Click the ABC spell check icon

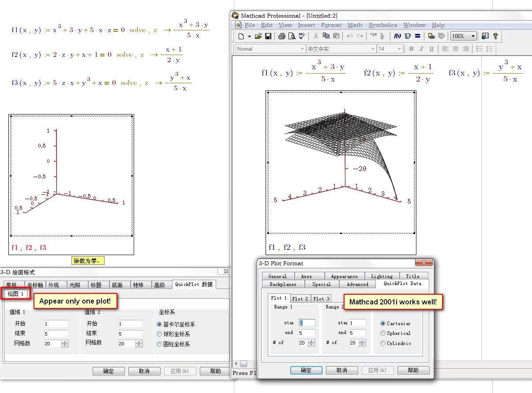(302, 36)
